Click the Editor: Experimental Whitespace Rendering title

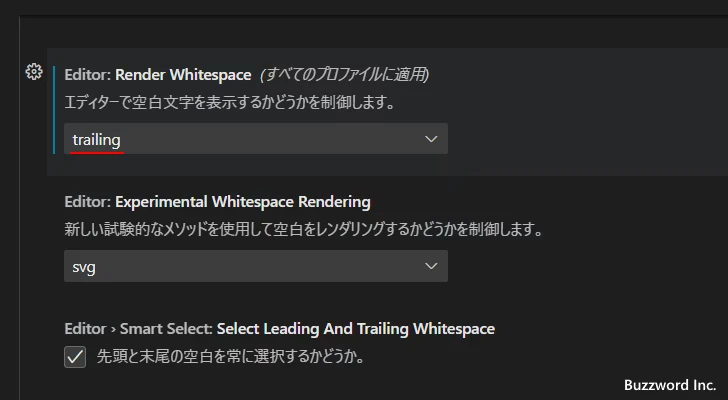pos(217,202)
